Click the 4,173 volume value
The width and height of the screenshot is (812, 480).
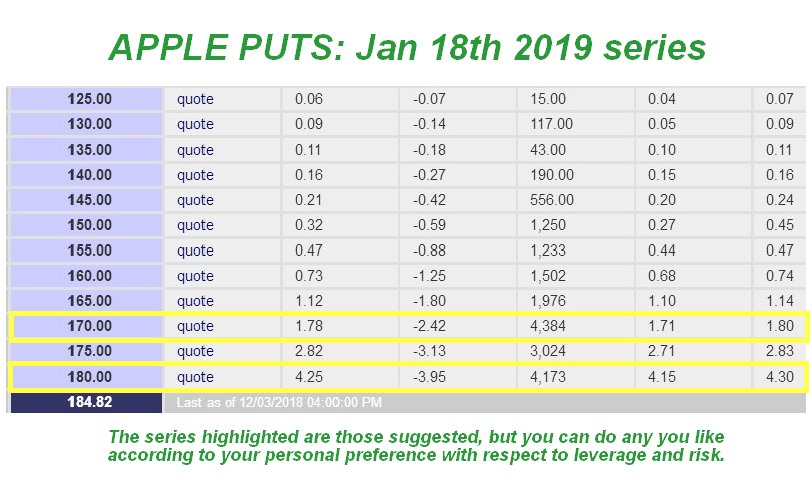[x=553, y=377]
